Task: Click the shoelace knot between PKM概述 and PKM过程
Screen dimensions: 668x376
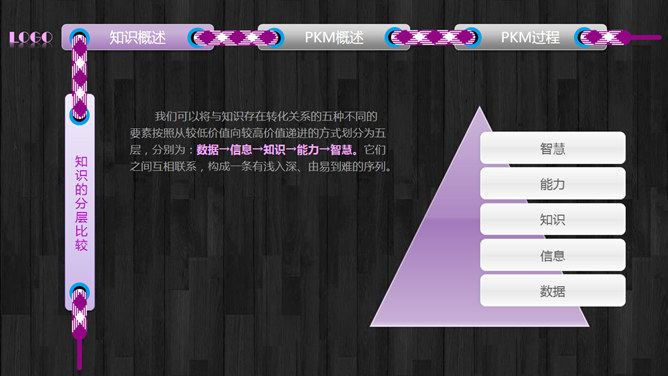Action: click(x=433, y=38)
